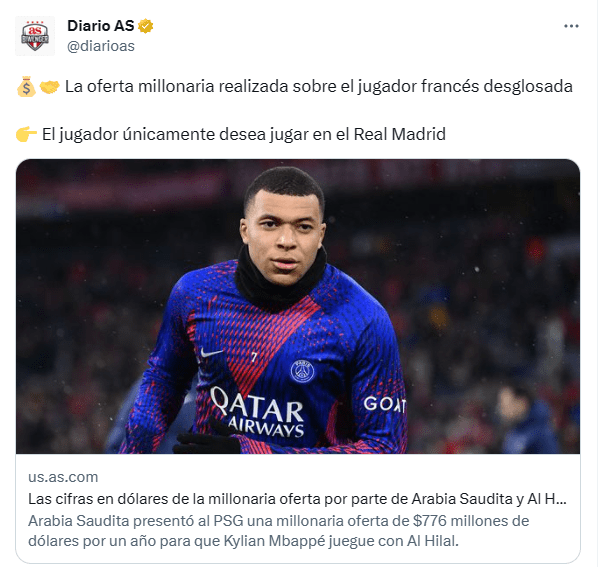Visit the @diarioas handle
The width and height of the screenshot is (600, 567).
coord(101,46)
